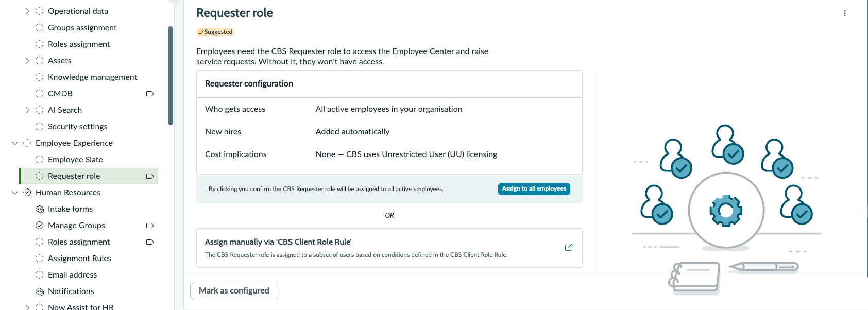Image resolution: width=868 pixels, height=310 pixels.
Task: Open Assignment Rules
Action: pyautogui.click(x=80, y=259)
